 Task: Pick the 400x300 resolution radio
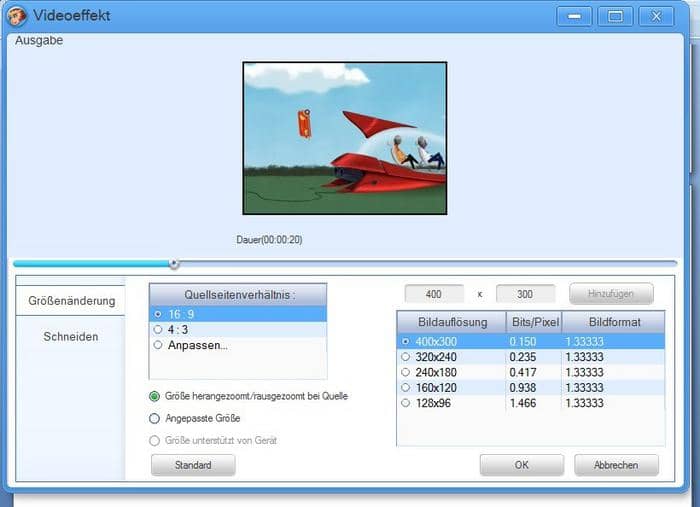pyautogui.click(x=405, y=341)
